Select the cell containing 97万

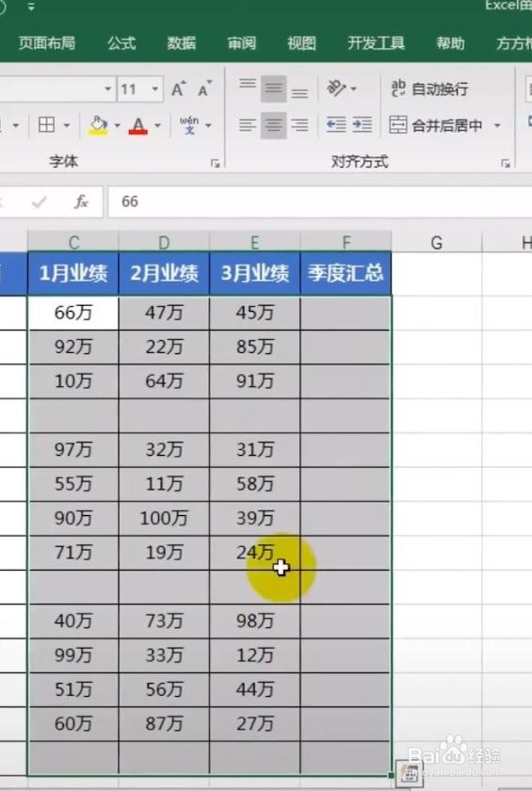[73, 449]
